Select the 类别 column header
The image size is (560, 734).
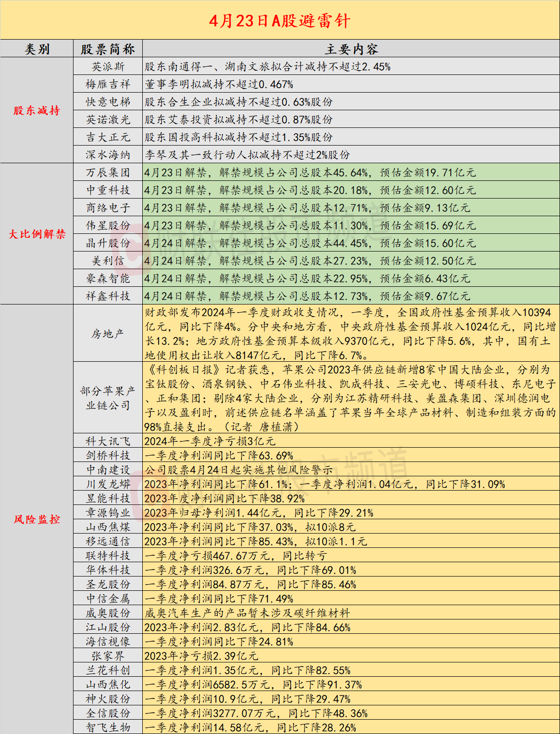pyautogui.click(x=37, y=49)
